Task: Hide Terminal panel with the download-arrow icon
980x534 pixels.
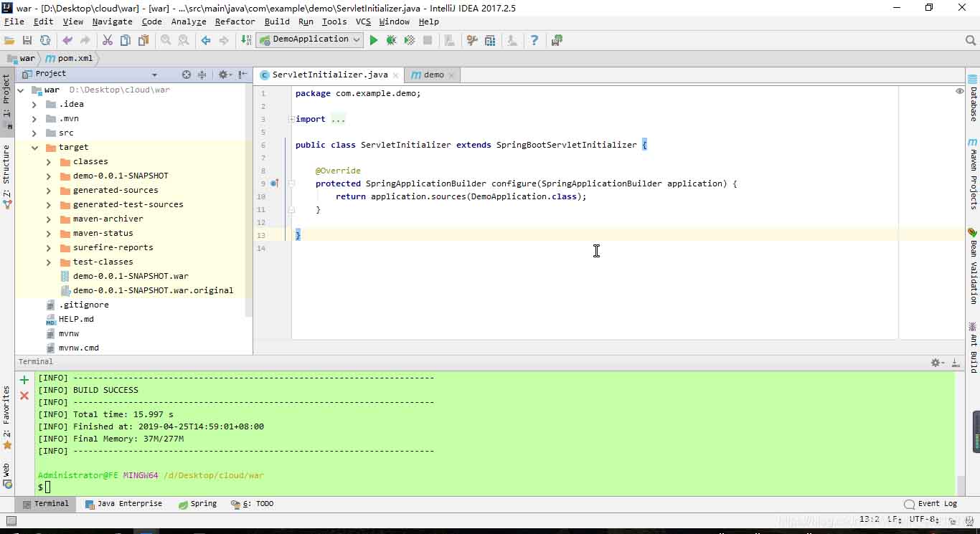Action: point(956,363)
